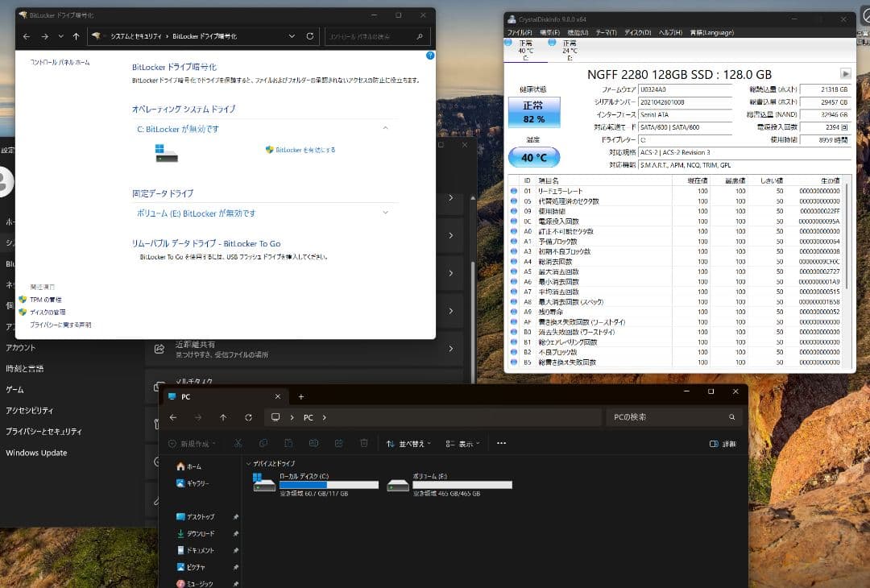870x588 pixels.
Task: Open CrystalDiskInfo Language menu
Action: [712, 33]
